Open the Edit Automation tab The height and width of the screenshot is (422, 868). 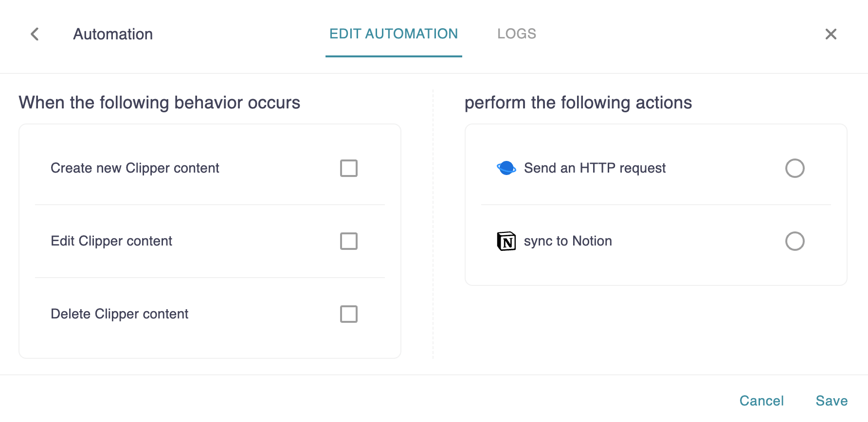coord(394,34)
